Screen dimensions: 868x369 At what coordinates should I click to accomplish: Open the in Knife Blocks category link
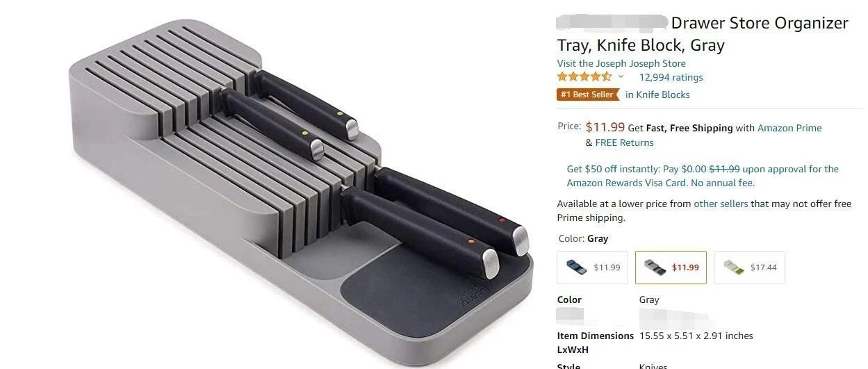click(x=657, y=95)
